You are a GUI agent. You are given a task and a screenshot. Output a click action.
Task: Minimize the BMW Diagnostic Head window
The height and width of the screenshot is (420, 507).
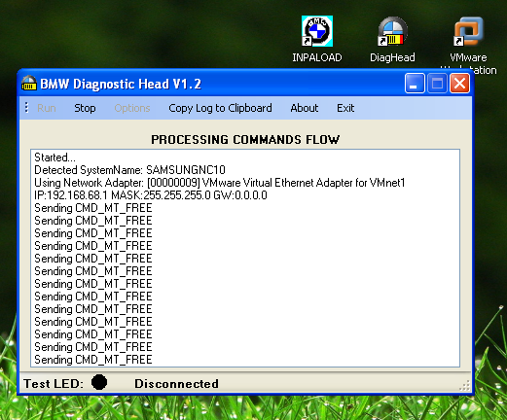coord(415,84)
